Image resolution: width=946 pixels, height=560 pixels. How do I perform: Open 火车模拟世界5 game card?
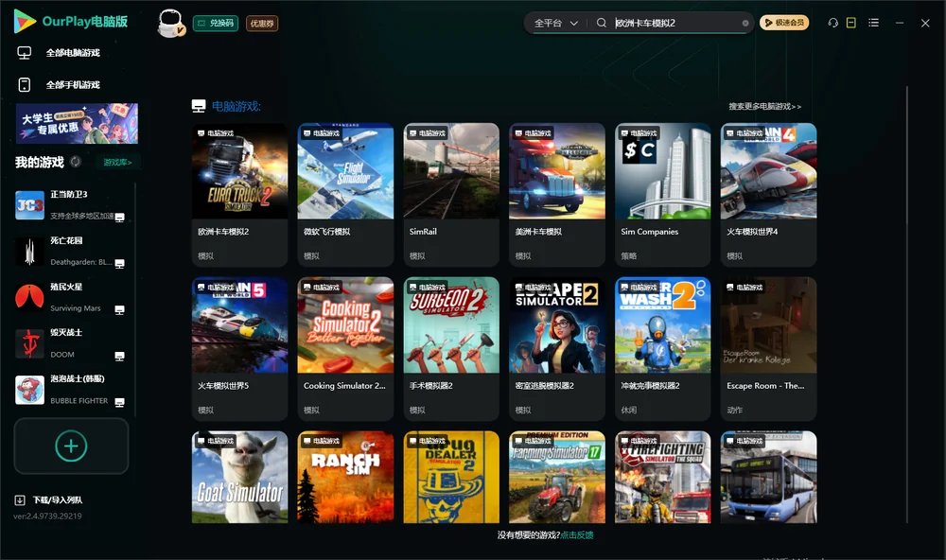239,349
